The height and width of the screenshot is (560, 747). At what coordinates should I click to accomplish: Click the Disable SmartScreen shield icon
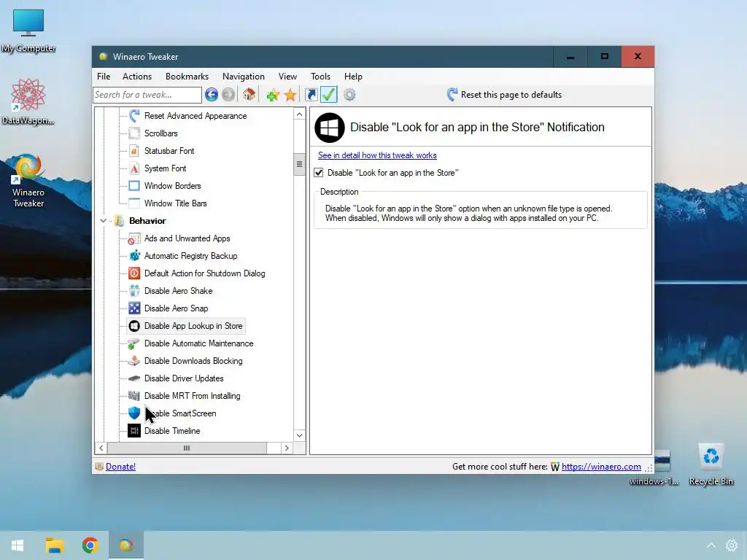134,413
